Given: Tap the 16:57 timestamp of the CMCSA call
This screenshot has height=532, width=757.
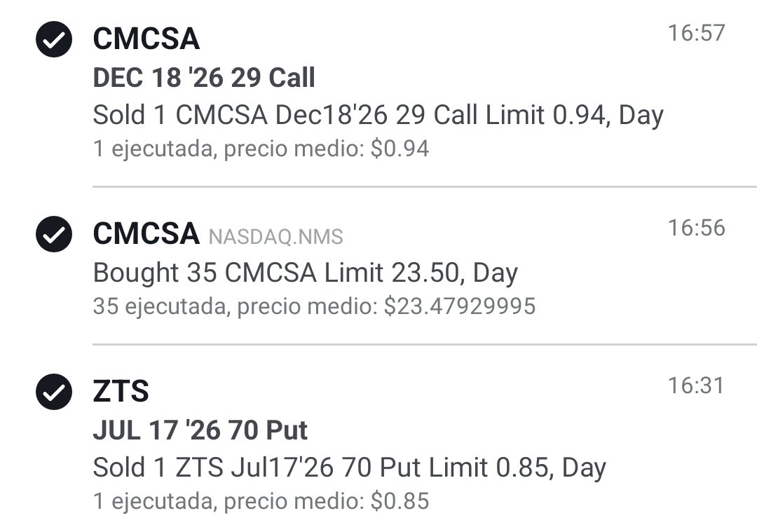Looking at the screenshot, I should pyautogui.click(x=696, y=33).
